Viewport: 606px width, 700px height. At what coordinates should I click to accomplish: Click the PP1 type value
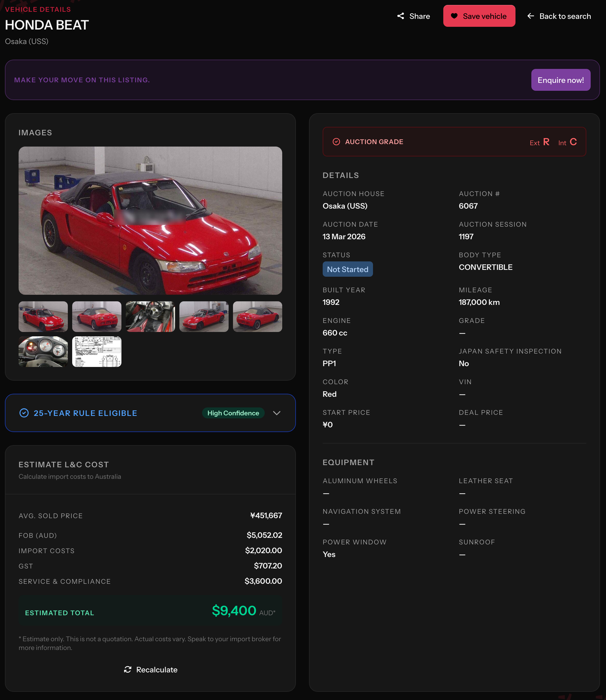329,363
